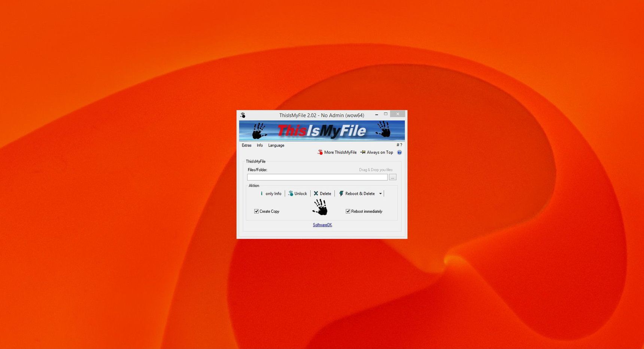
Task: Toggle the Always on Top pin
Action: 377,152
